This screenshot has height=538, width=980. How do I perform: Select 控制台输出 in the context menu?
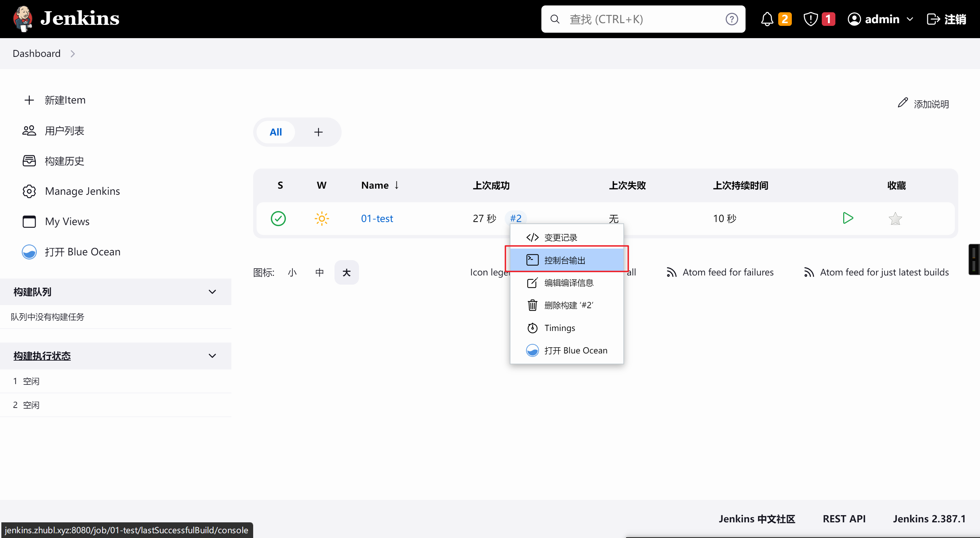point(565,260)
